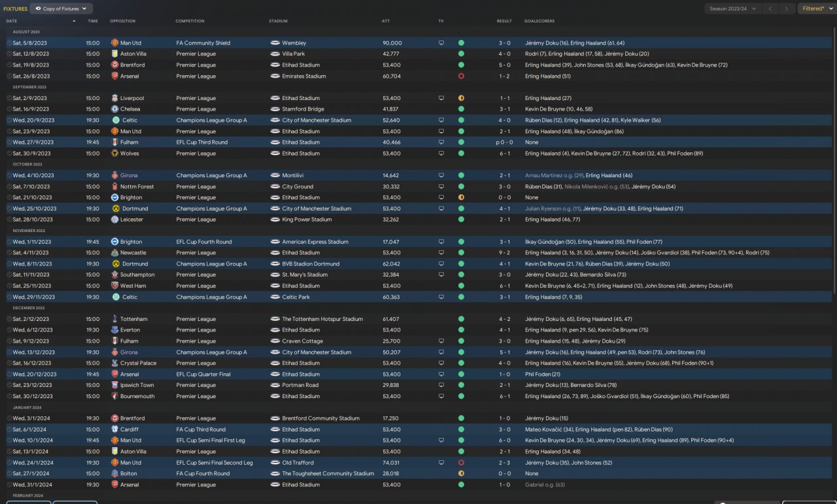Open the Villa Park stadium link
Image resolution: width=837 pixels, height=504 pixels.
tap(294, 54)
